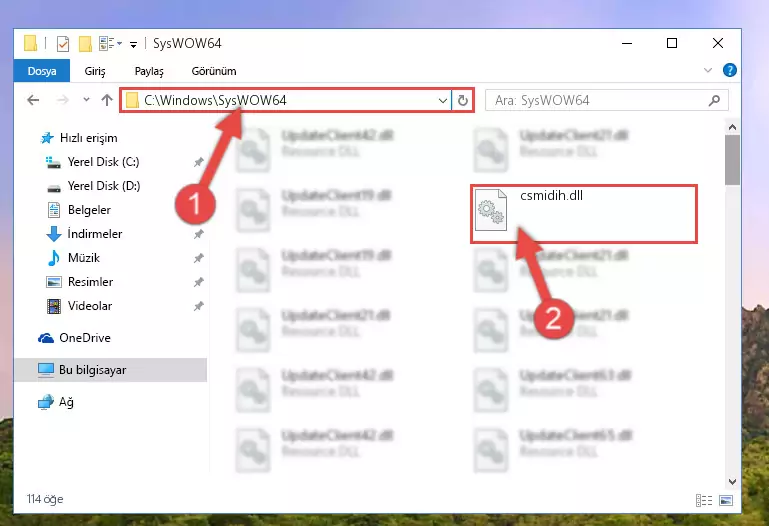Open the Help question mark icon
This screenshot has height=526, width=769.
coord(729,70)
